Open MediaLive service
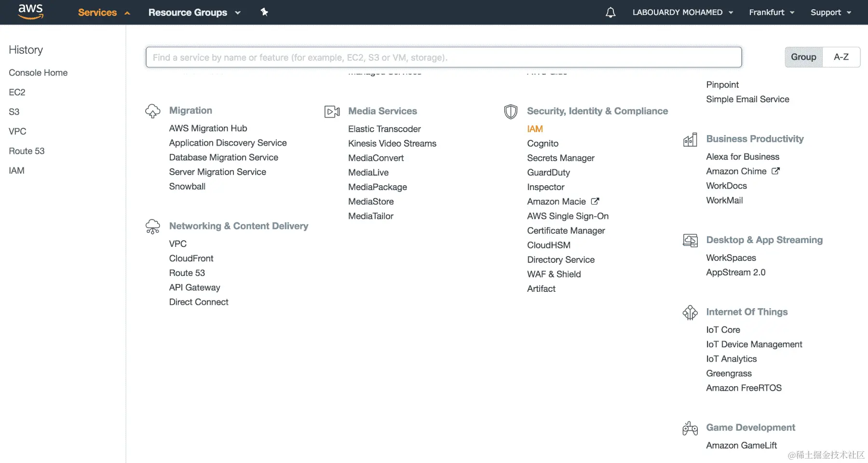This screenshot has width=868, height=463. (x=368, y=172)
